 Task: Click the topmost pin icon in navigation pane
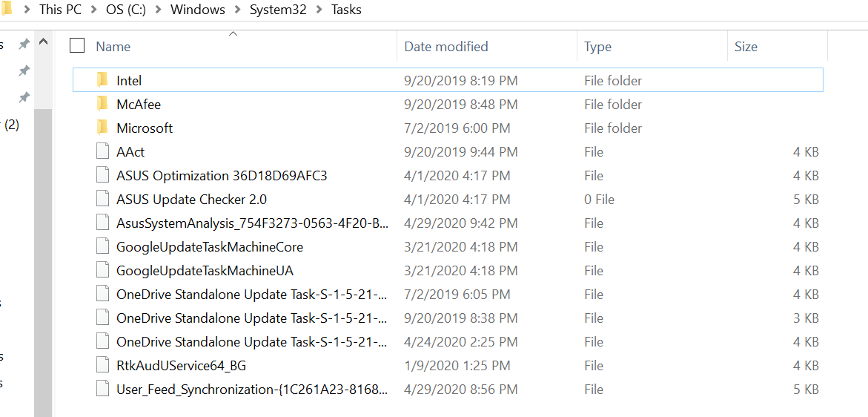point(24,45)
